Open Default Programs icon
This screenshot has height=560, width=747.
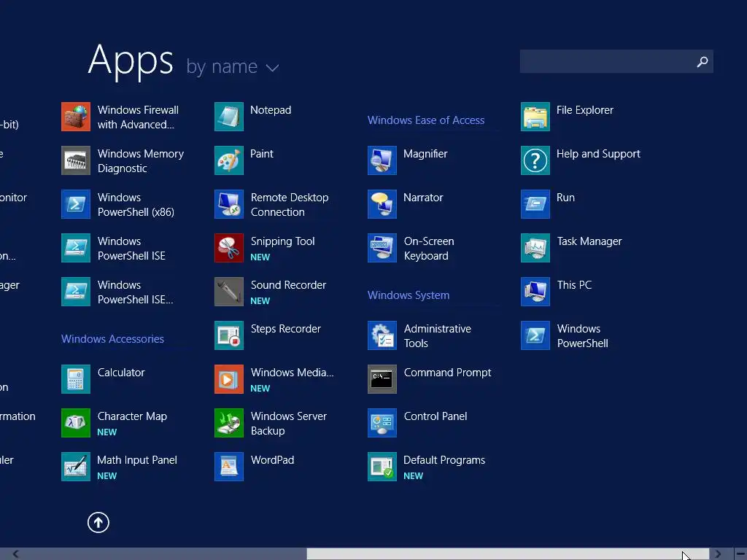tap(382, 467)
